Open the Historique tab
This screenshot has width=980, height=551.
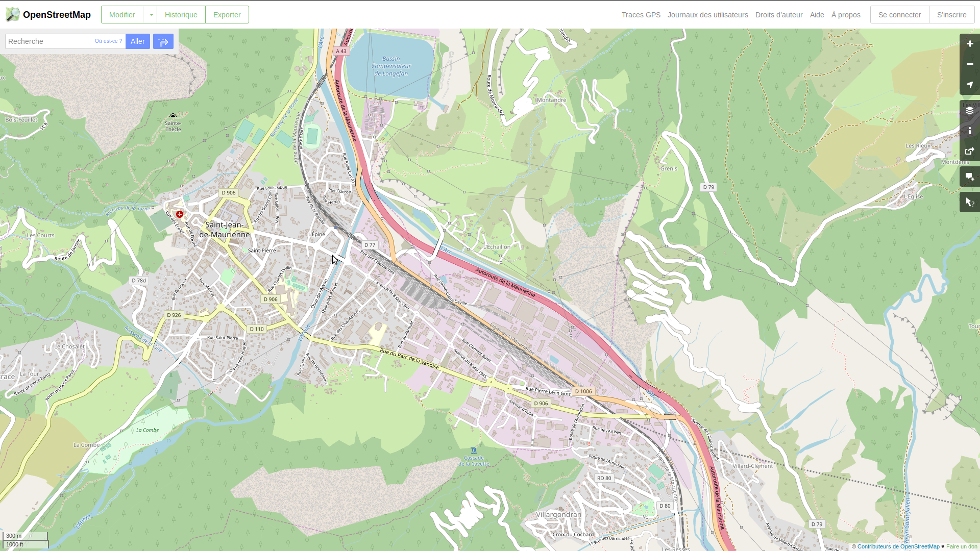point(181,15)
